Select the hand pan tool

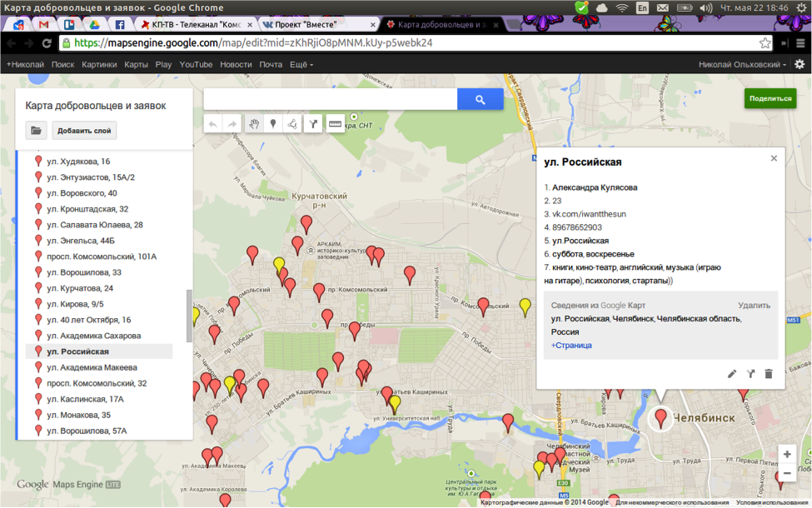pyautogui.click(x=254, y=124)
